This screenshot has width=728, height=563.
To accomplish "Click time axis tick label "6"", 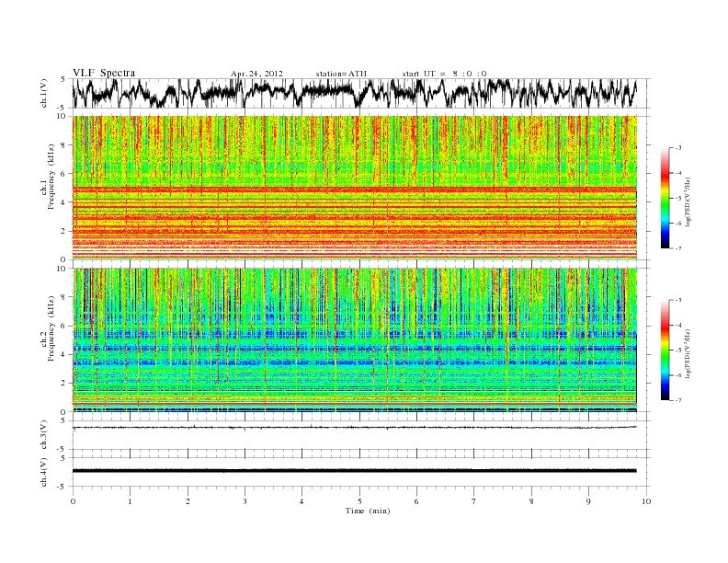I will pyautogui.click(x=416, y=501).
